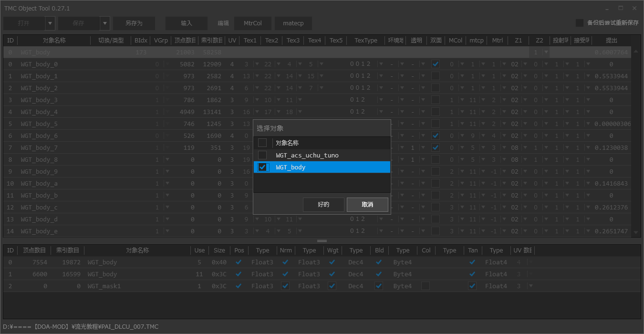Click the splitter grip between the two tables
Viewport: 644px width, 334px height.
pyautogui.click(x=322, y=241)
